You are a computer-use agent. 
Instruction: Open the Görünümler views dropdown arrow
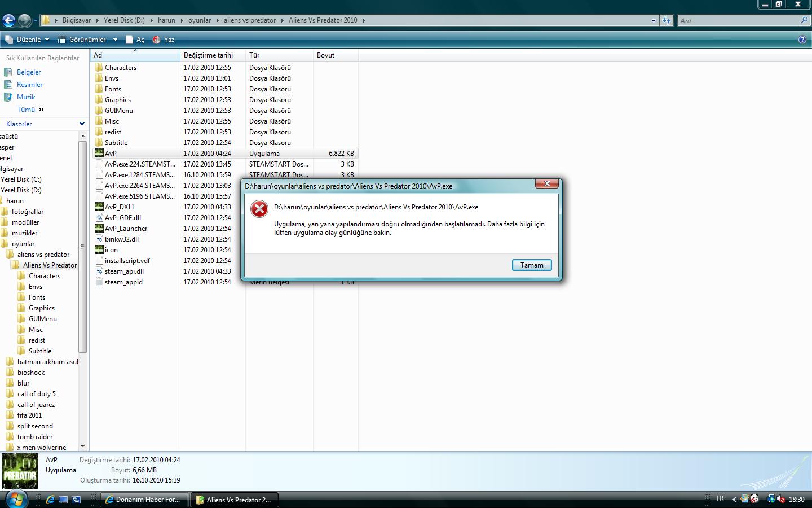(x=115, y=40)
